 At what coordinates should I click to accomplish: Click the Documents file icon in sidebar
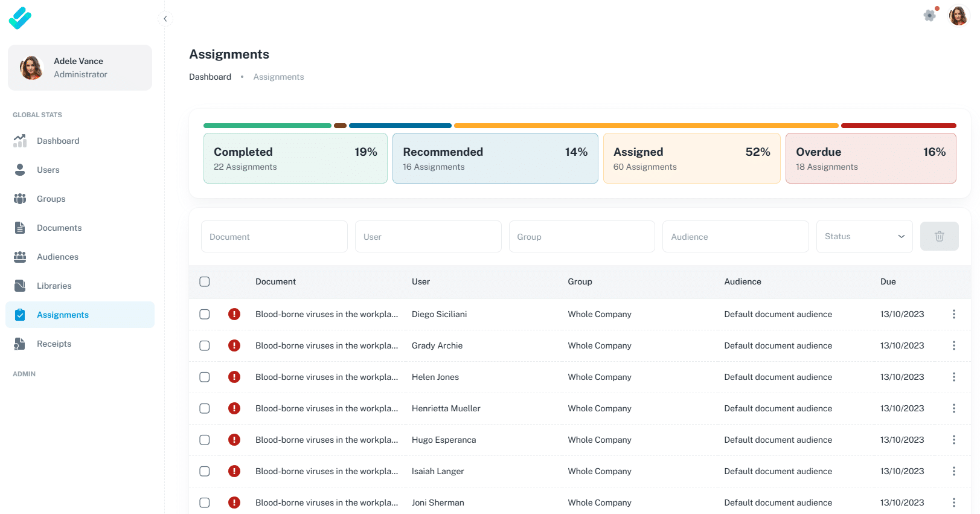[20, 228]
